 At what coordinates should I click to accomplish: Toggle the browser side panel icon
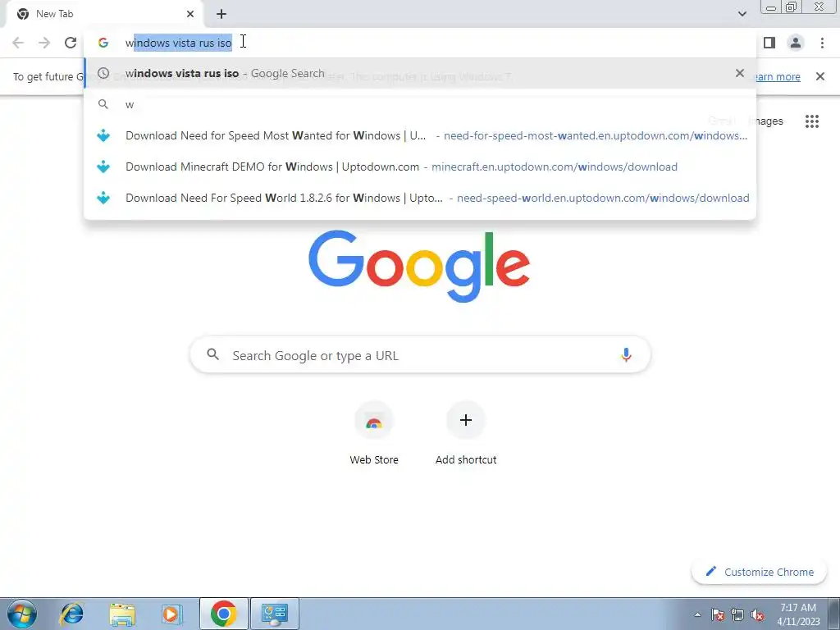coord(769,43)
